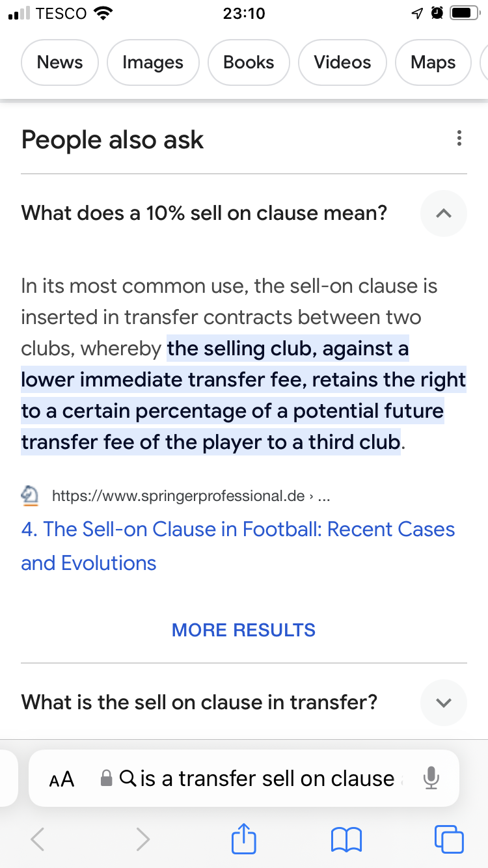
Task: Open the Maps results tab
Action: (x=433, y=62)
